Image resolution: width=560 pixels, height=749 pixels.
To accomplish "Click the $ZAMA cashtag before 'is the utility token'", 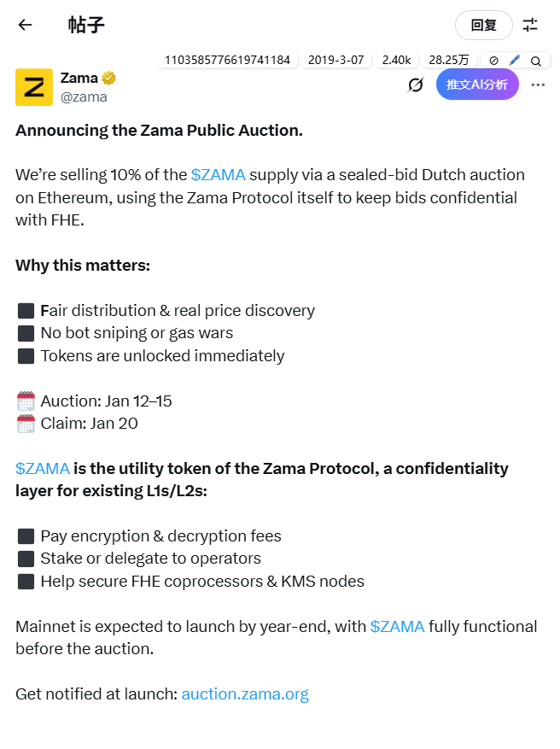I will 43,469.
